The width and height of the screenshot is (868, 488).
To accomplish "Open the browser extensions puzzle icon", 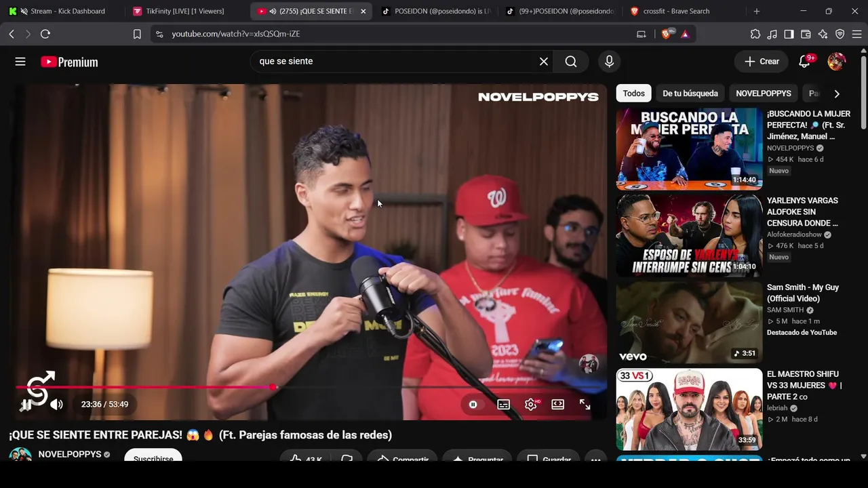I will click(755, 34).
